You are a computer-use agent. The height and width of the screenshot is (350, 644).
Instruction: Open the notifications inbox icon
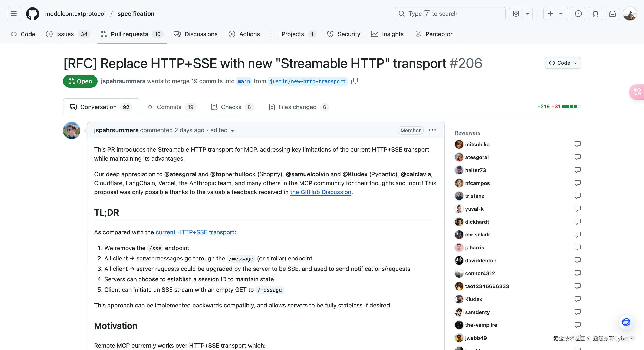[612, 14]
